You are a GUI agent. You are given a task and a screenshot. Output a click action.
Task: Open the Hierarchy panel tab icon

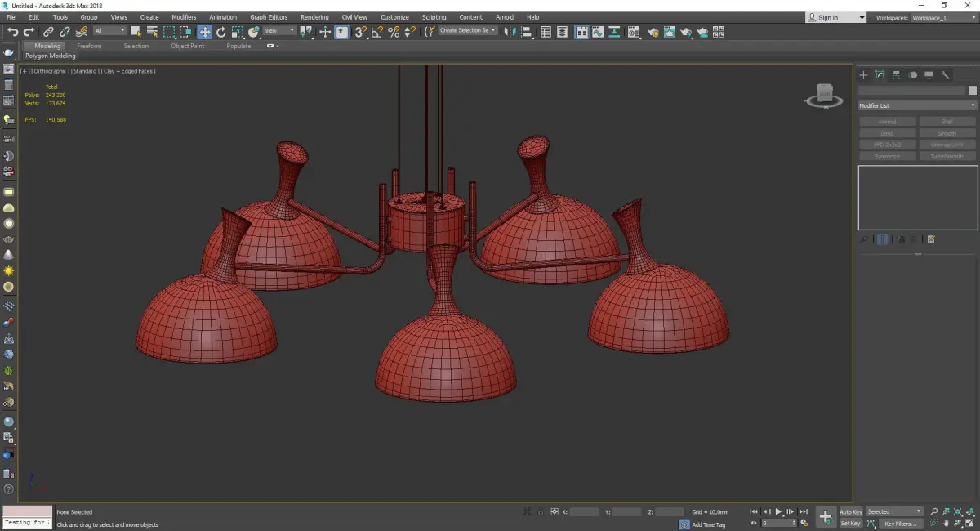[896, 74]
